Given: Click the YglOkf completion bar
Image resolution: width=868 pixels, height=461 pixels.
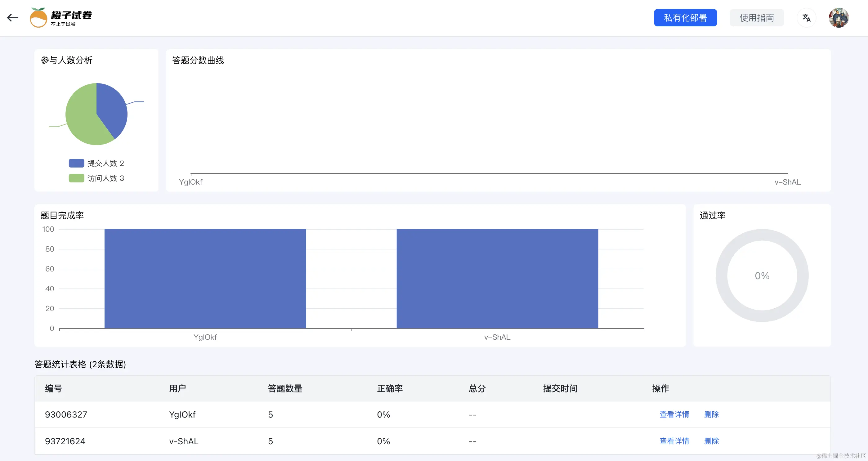Looking at the screenshot, I should tap(205, 278).
